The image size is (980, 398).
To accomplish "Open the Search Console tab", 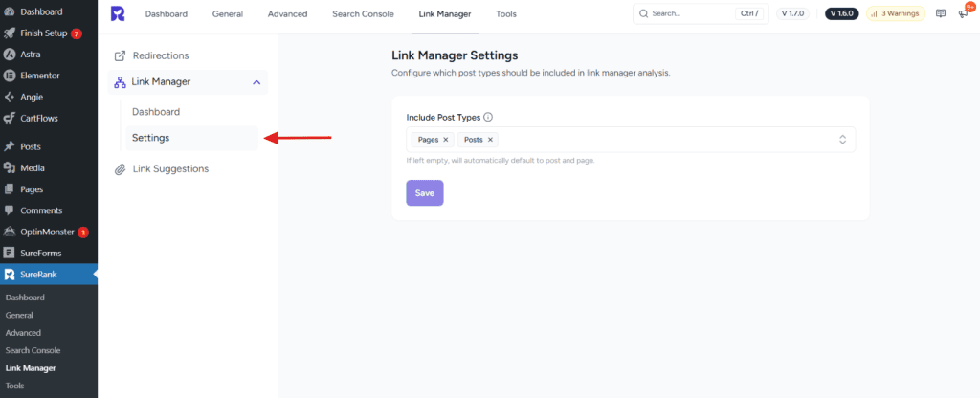I will [x=363, y=13].
